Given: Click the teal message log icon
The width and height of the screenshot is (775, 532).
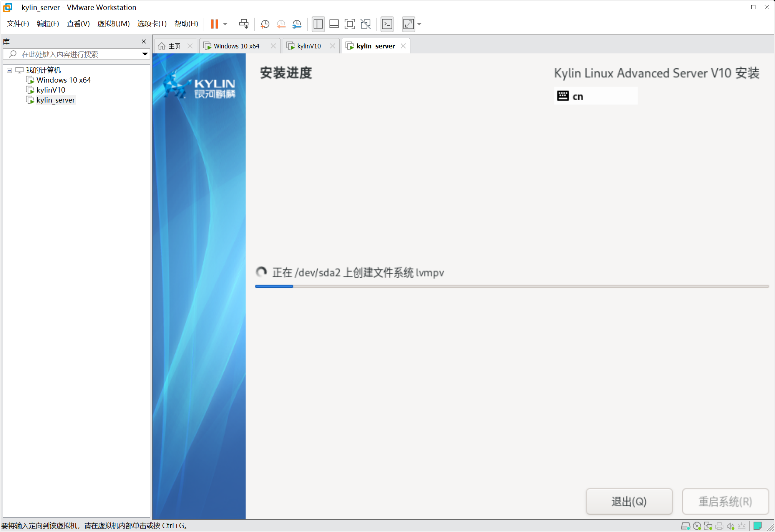Looking at the screenshot, I should tap(758, 526).
